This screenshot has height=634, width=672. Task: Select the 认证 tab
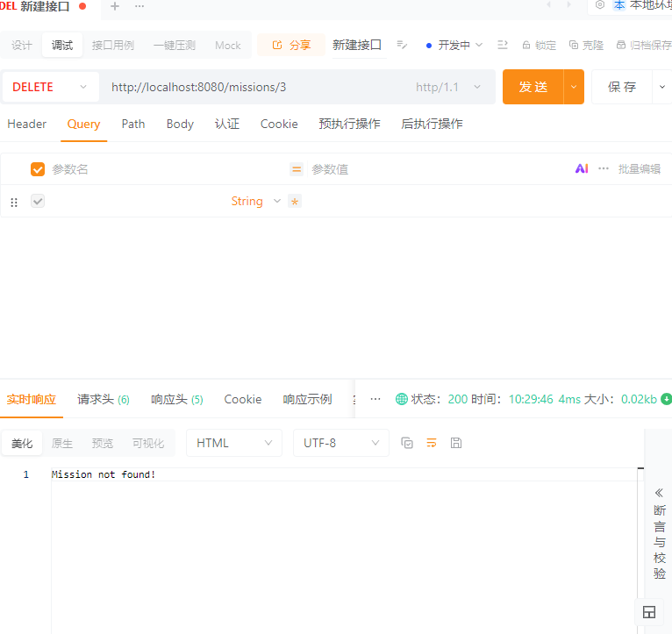coord(226,125)
